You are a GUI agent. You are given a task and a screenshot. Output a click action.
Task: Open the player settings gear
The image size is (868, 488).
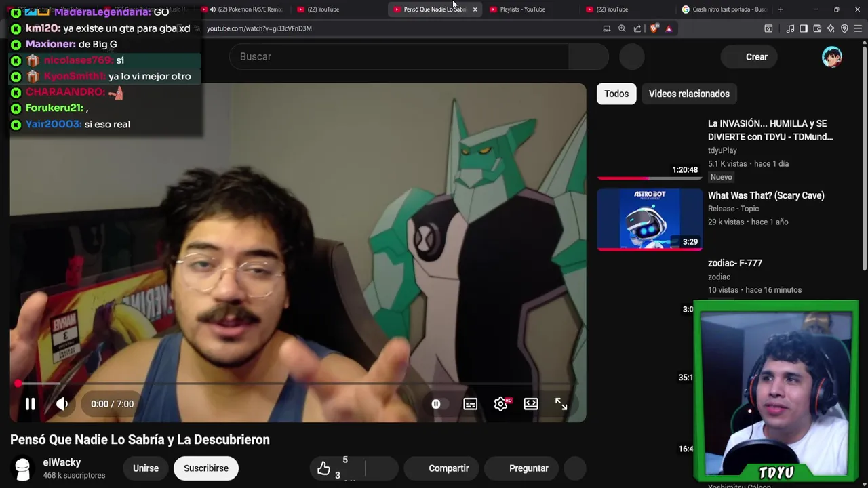[500, 404]
